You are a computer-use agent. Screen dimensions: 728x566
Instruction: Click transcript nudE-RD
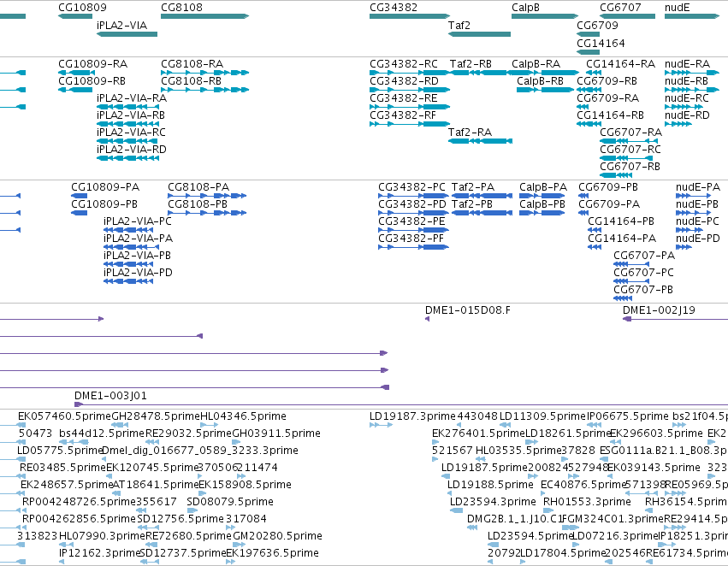tap(678, 124)
